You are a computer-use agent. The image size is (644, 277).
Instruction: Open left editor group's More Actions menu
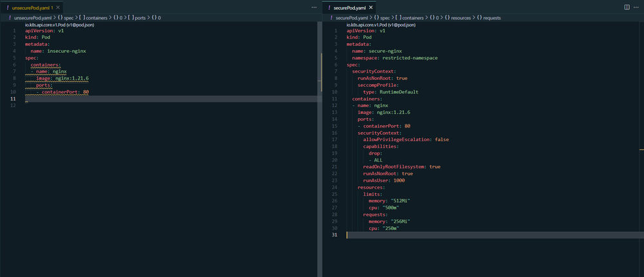[314, 7]
